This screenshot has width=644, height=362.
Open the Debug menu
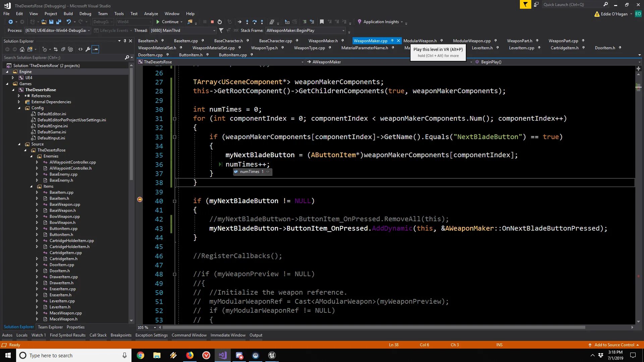pyautogui.click(x=85, y=14)
